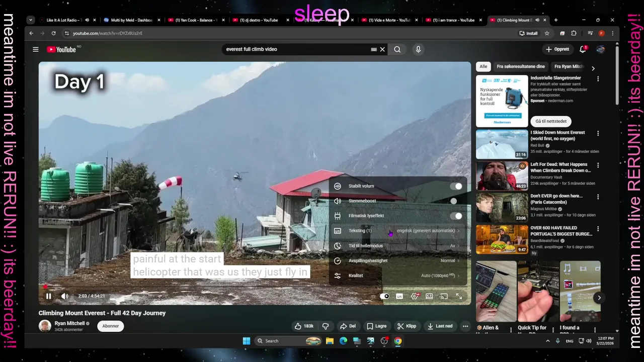The width and height of the screenshot is (644, 362).
Task: Show hidden system tray icons
Action: pos(548,341)
